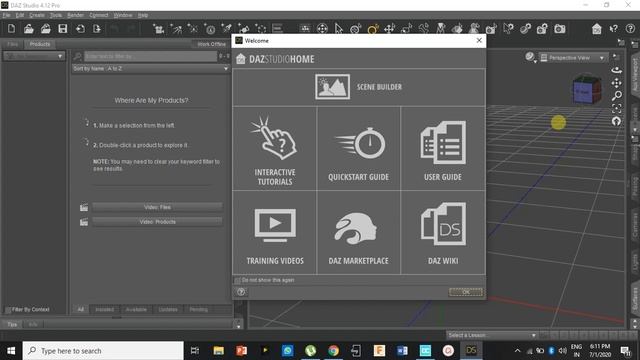Open Chrome from the taskbar
This screenshot has width=640, height=360.
click(x=333, y=351)
